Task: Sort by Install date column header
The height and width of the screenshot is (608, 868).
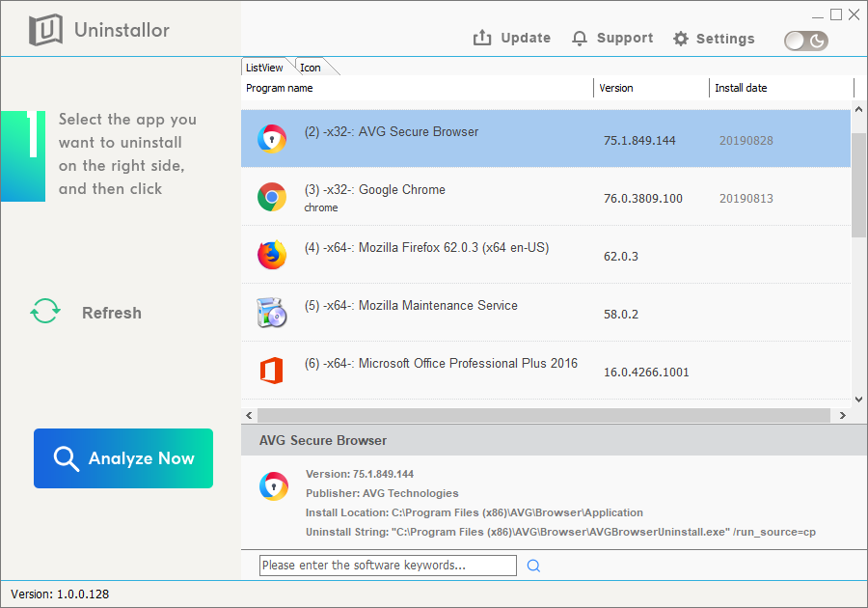Action: tap(781, 88)
